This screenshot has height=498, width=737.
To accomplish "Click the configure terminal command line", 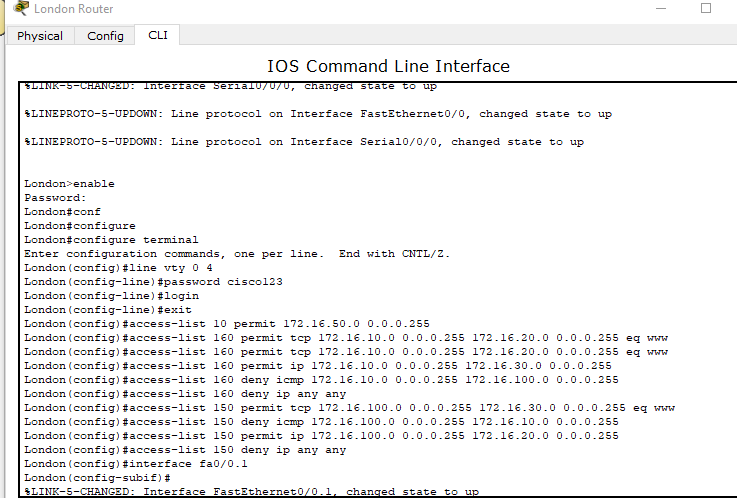I will [111, 240].
